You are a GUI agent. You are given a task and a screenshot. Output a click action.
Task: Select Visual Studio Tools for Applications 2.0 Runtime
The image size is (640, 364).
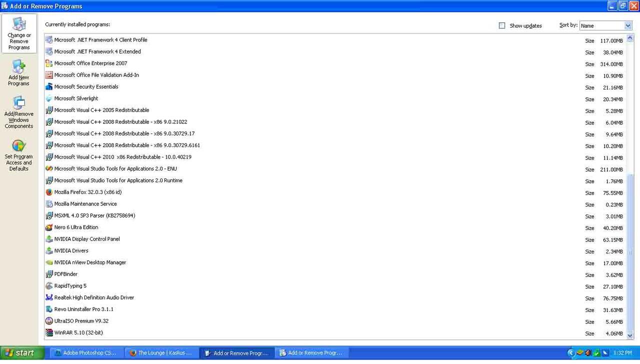coord(118,180)
